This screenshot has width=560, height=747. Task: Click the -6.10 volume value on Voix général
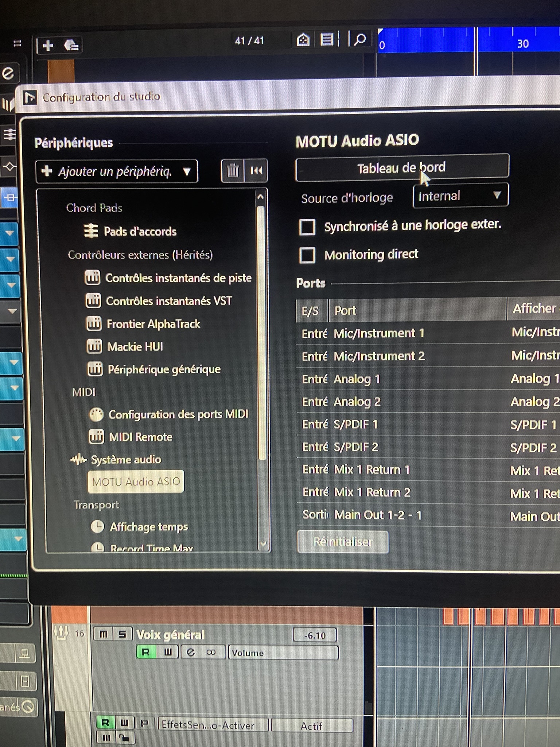315,635
